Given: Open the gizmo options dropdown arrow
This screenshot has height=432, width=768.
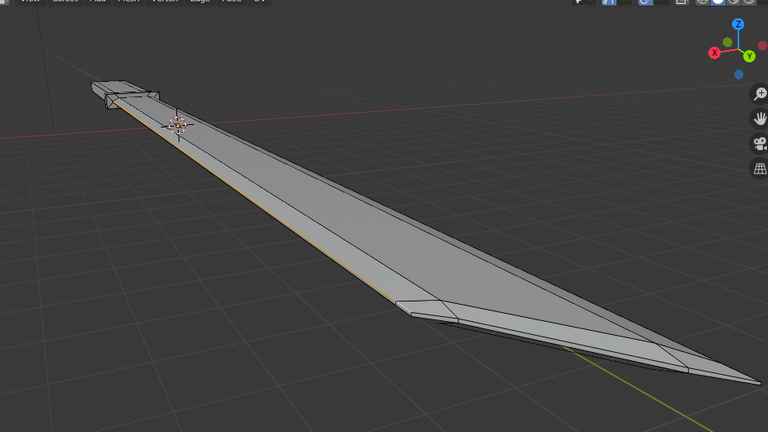Looking at the screenshot, I should [623, 2].
